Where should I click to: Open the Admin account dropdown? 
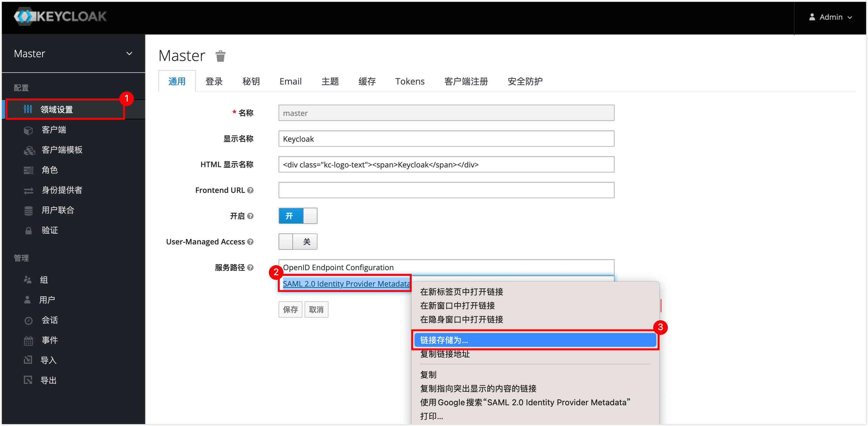point(831,17)
